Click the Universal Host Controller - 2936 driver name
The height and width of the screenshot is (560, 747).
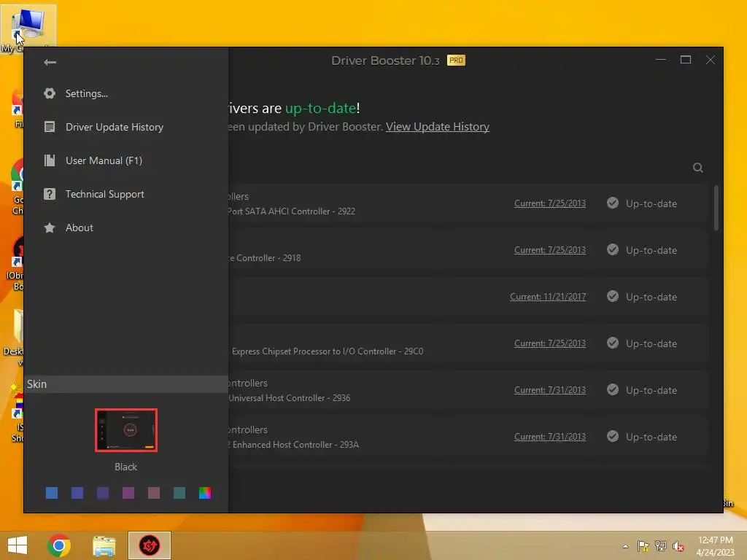[289, 398]
